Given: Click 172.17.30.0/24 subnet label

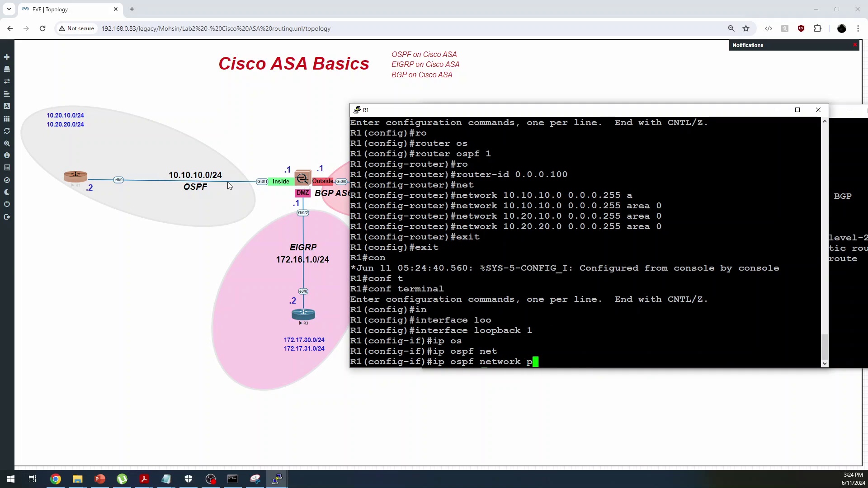Looking at the screenshot, I should (304, 340).
